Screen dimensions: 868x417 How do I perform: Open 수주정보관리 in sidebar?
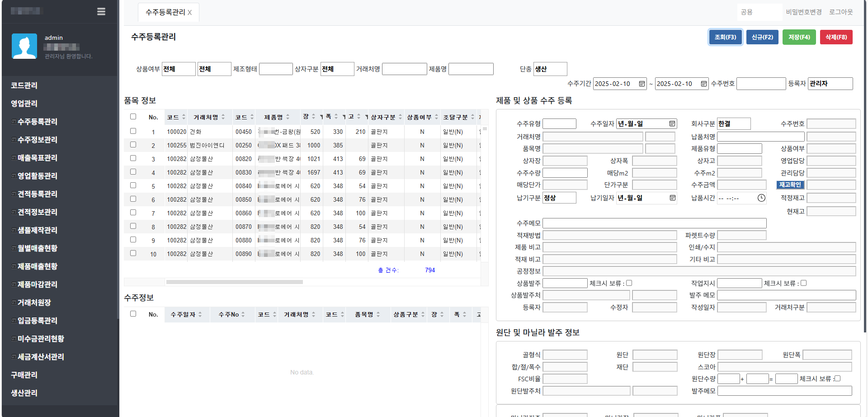pyautogui.click(x=37, y=140)
